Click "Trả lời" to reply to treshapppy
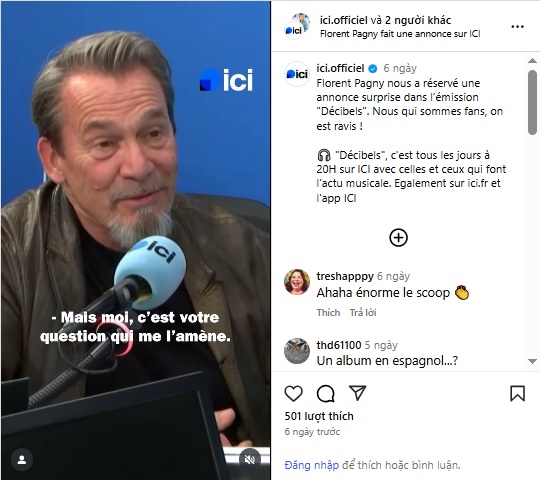The height and width of the screenshot is (480, 540). pyautogui.click(x=363, y=313)
